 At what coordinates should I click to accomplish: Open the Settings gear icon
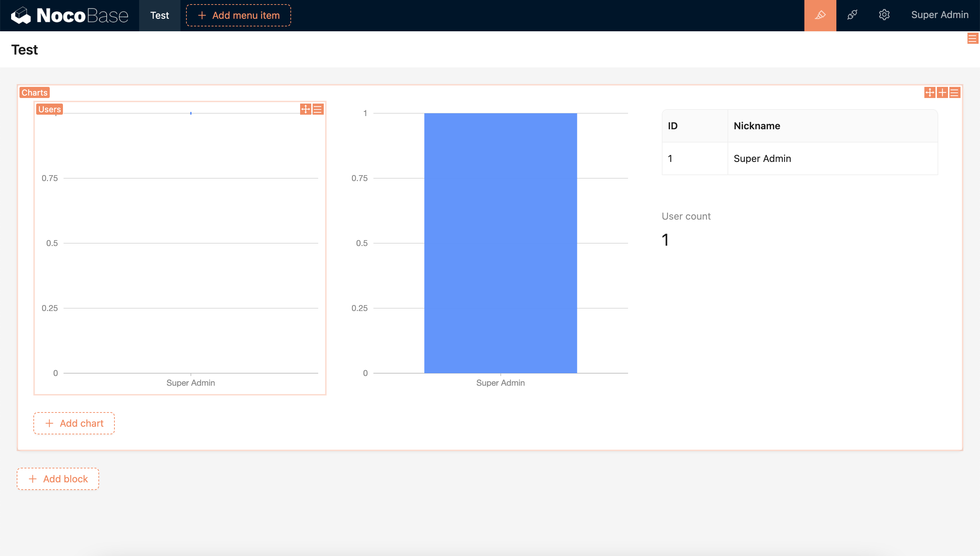click(x=884, y=15)
